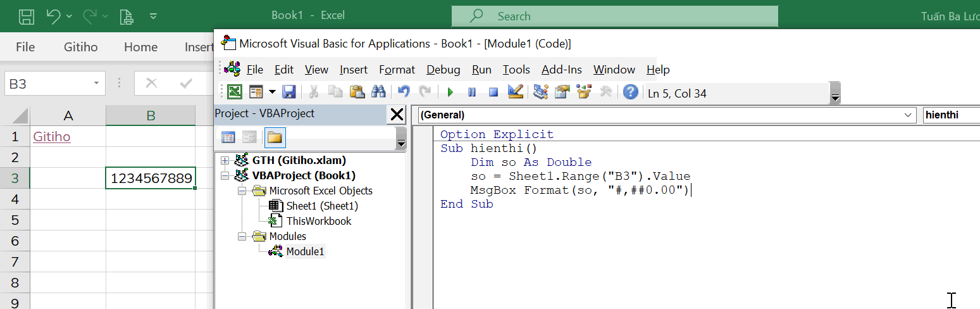Click the VBA document icon left of File menu
The image size is (980, 309).
pos(233,69)
